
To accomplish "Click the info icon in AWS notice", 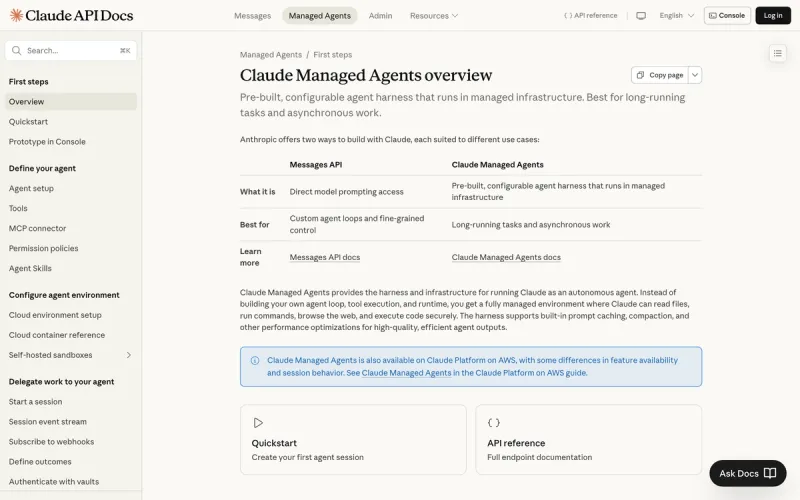I will 255,361.
